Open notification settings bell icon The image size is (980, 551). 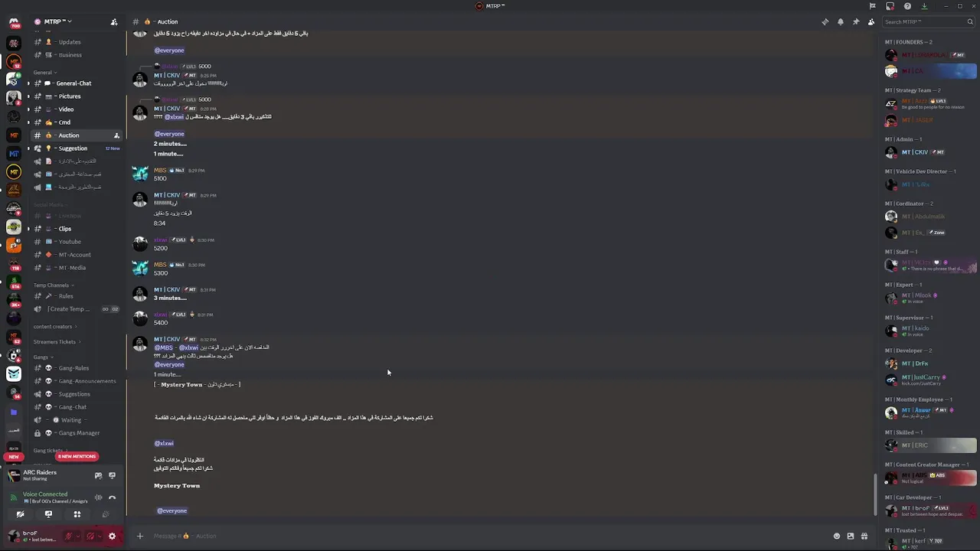click(x=840, y=21)
